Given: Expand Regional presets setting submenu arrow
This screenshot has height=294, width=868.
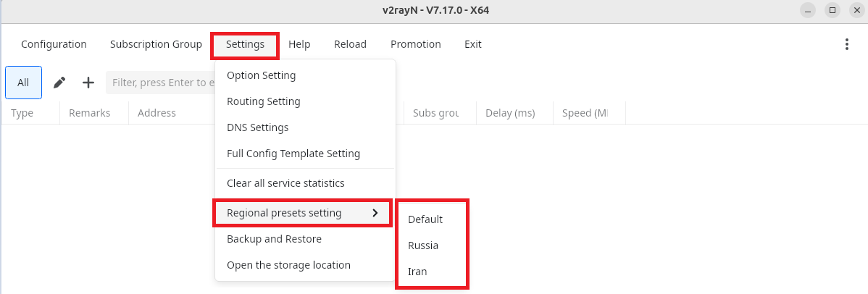Looking at the screenshot, I should pyautogui.click(x=375, y=213).
